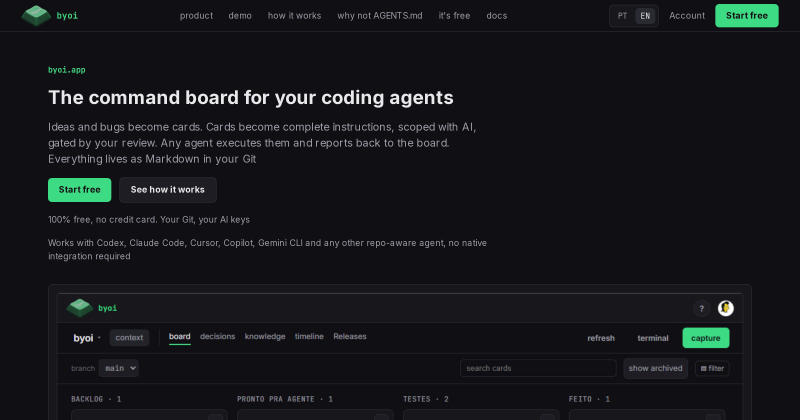Click See how it works button
This screenshot has width=800, height=420.
point(168,190)
